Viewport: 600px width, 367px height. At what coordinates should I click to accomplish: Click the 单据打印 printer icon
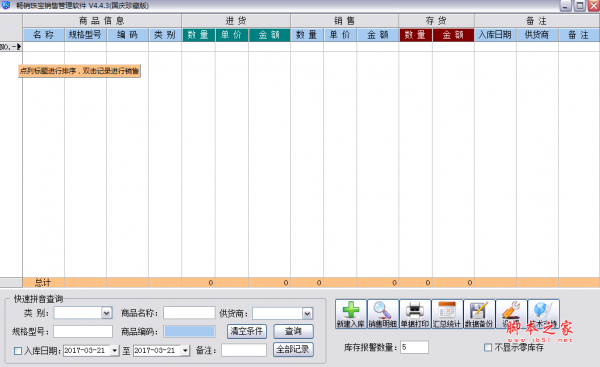point(415,314)
